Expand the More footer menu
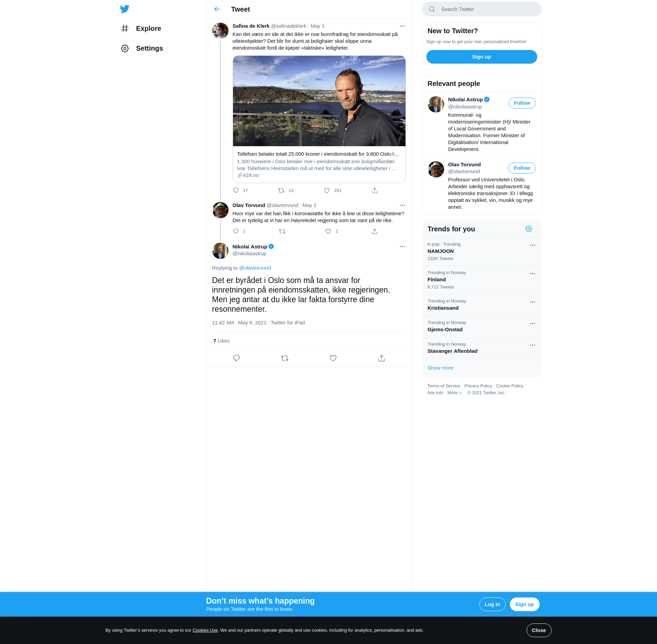Image resolution: width=657 pixels, height=644 pixels. coord(455,393)
